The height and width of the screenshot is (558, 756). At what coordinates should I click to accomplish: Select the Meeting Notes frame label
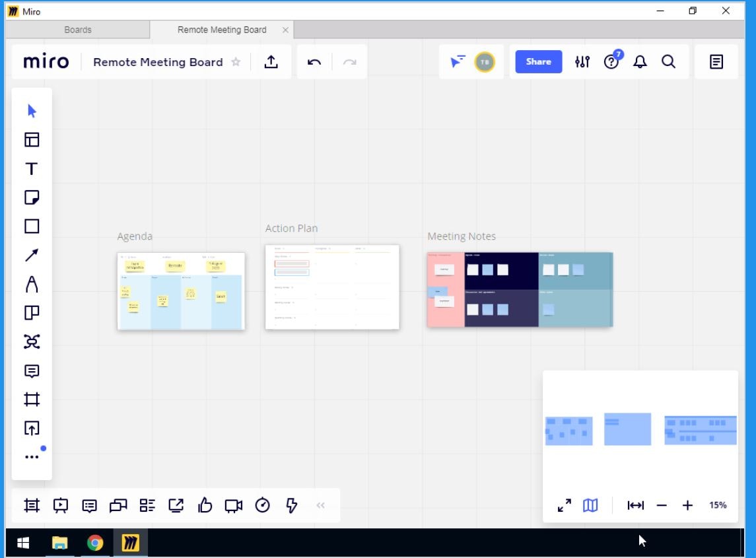pos(462,236)
